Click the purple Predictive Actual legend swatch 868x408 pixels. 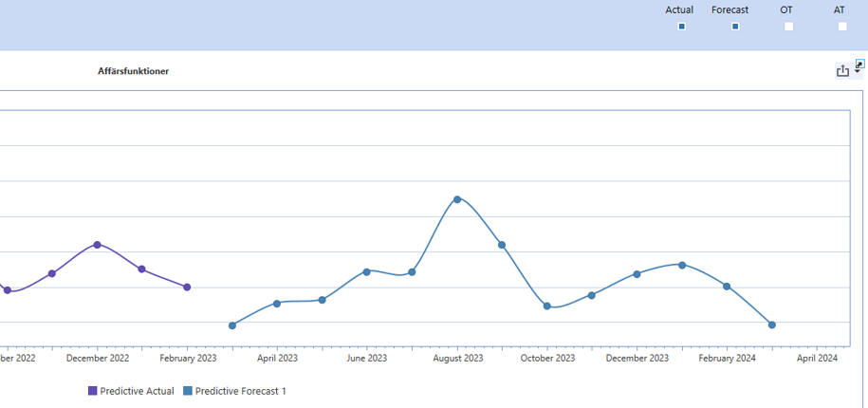pyautogui.click(x=93, y=391)
